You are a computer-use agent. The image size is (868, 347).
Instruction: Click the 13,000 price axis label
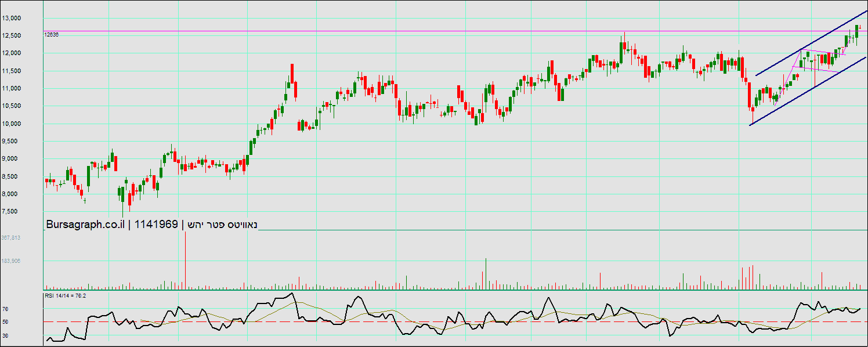click(x=12, y=18)
